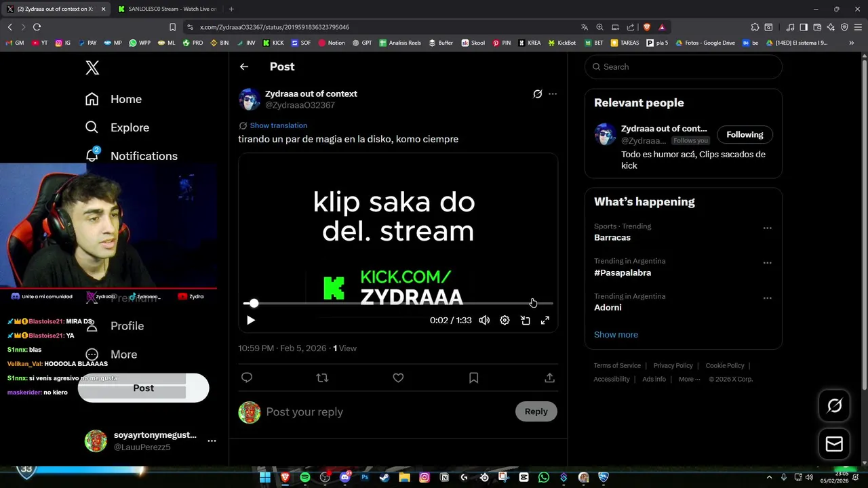
Task: Open the Profile page
Action: 114,326
